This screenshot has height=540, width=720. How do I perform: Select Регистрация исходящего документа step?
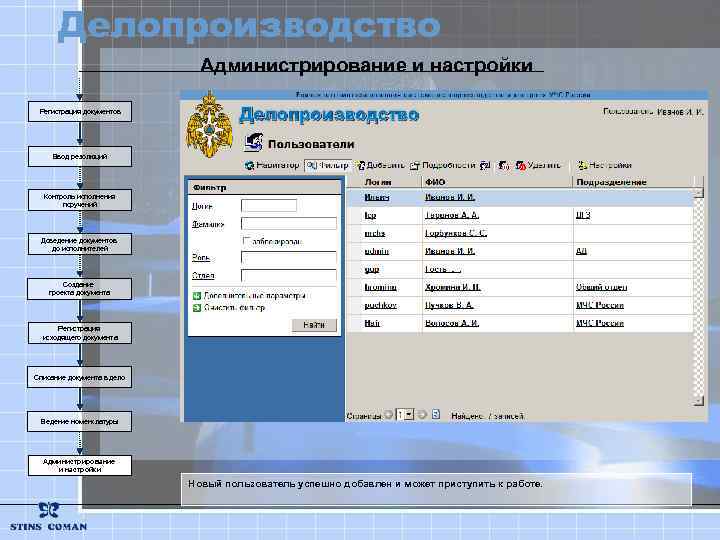tap(80, 333)
